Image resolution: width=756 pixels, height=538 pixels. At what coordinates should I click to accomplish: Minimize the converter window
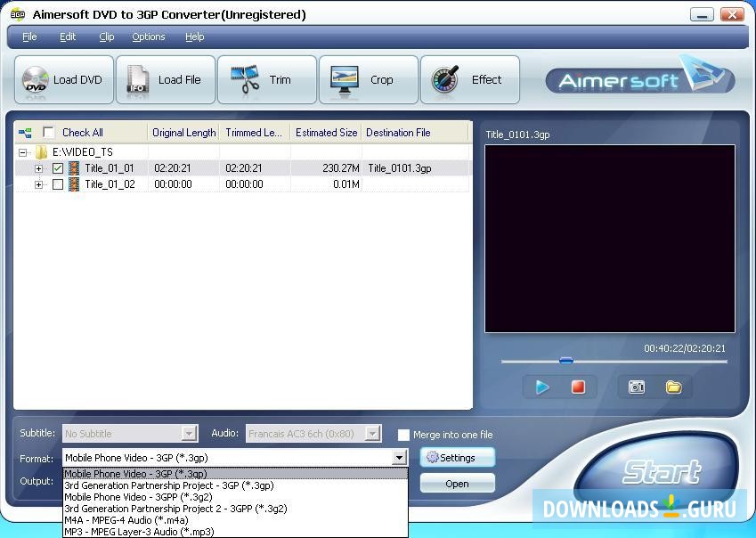702,15
